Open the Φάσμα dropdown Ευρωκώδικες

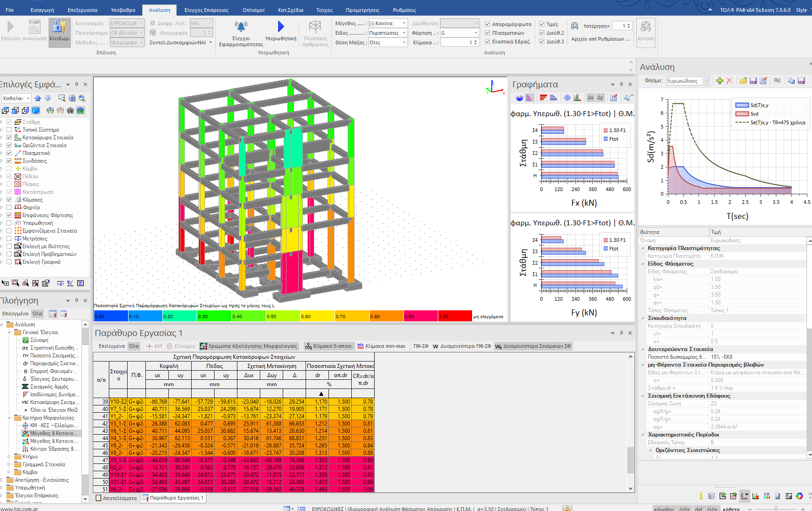tap(688, 81)
